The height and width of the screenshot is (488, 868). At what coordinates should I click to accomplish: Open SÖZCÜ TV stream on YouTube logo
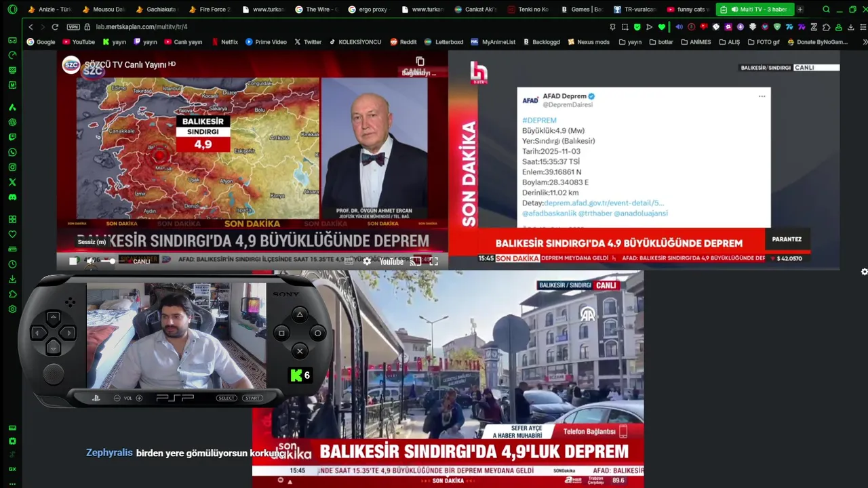(x=391, y=261)
